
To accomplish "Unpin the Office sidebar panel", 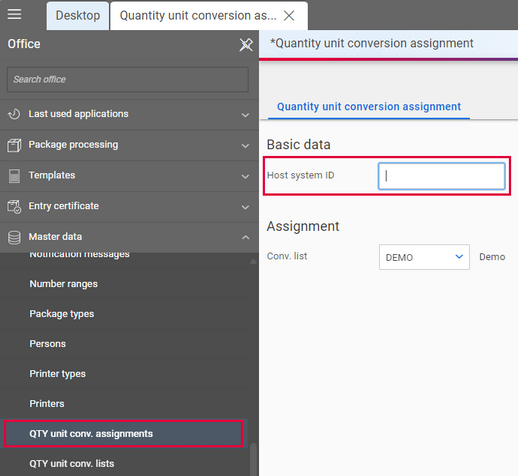I will pos(246,44).
